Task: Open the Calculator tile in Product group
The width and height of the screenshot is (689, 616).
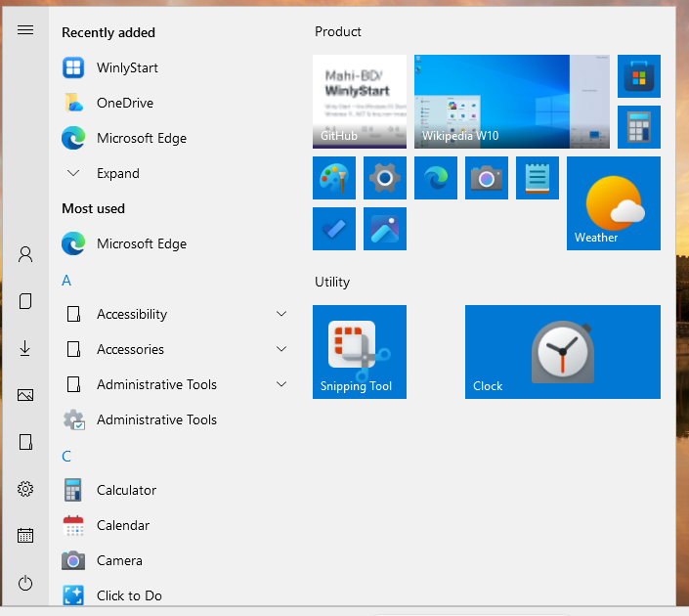Action: tap(639, 127)
